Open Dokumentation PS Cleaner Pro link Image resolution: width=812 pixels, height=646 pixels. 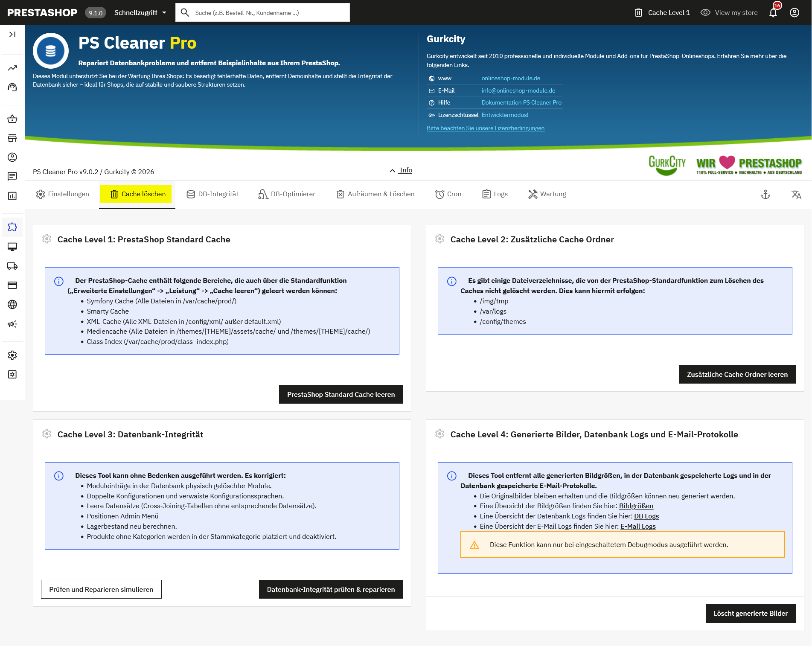521,102
